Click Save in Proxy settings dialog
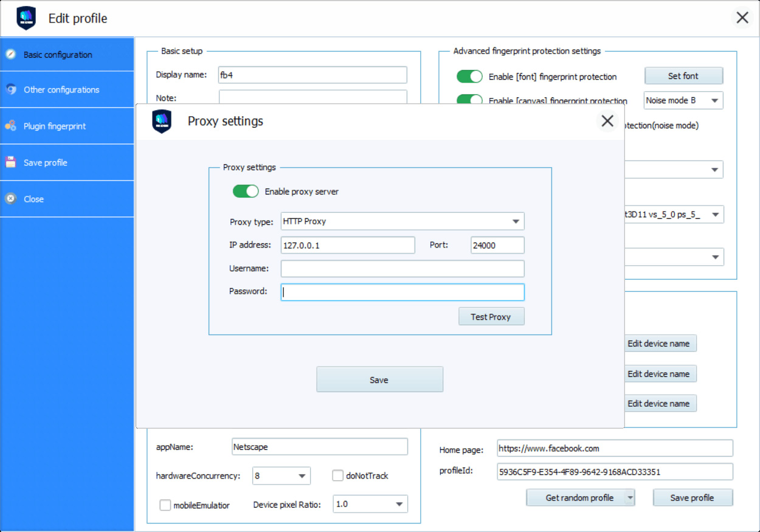 (379, 379)
